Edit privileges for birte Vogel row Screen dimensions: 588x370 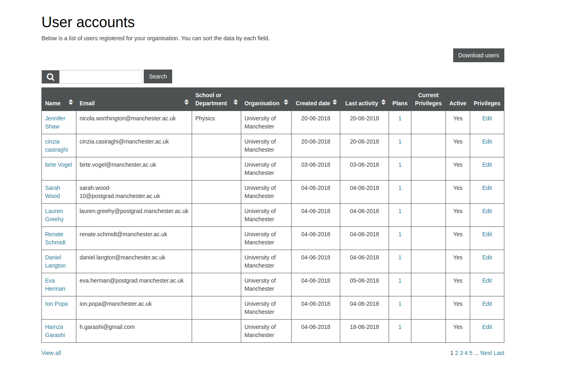coord(487,165)
